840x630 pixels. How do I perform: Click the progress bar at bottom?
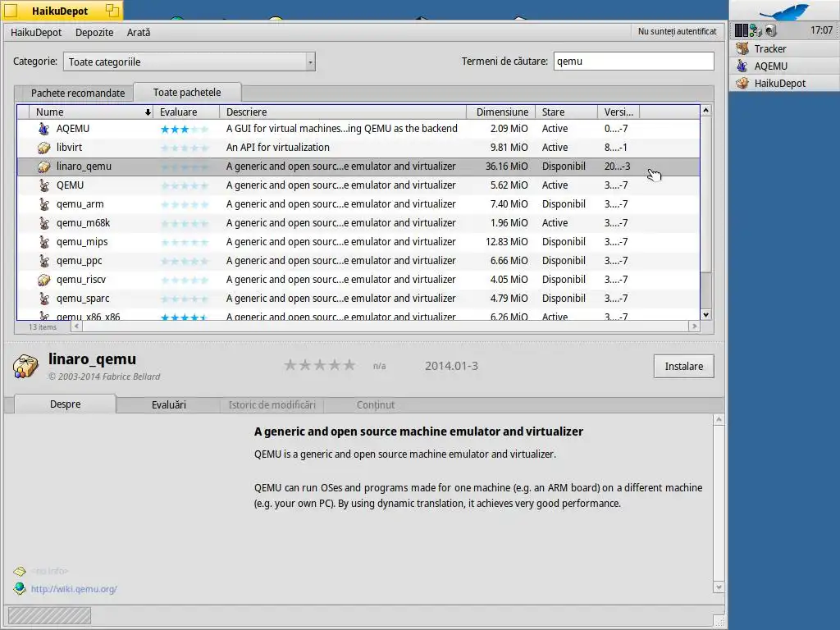tap(49, 615)
